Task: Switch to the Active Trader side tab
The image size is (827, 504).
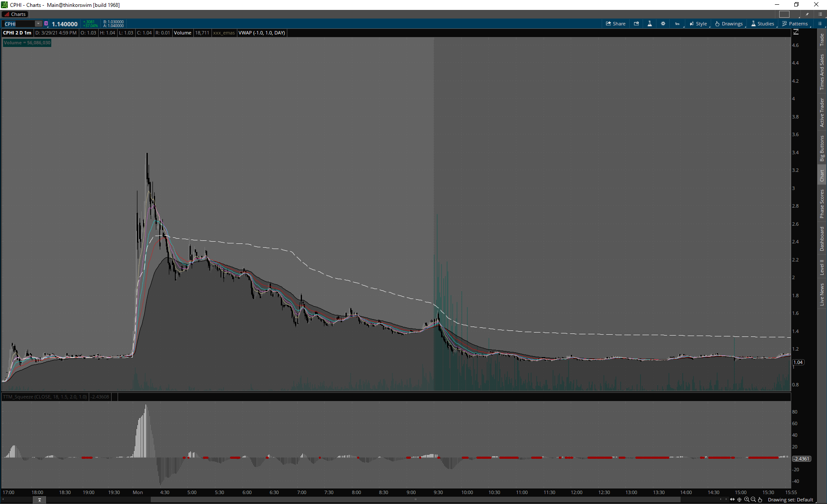Action: (822, 113)
